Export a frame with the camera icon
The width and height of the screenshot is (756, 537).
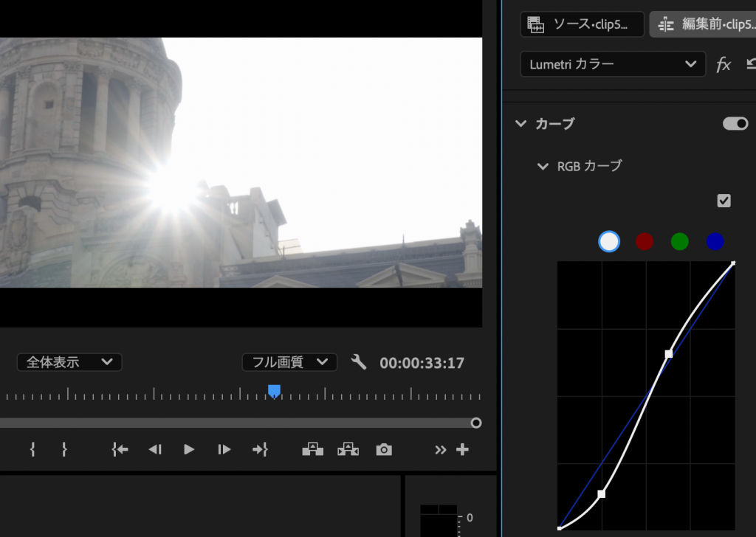click(384, 449)
